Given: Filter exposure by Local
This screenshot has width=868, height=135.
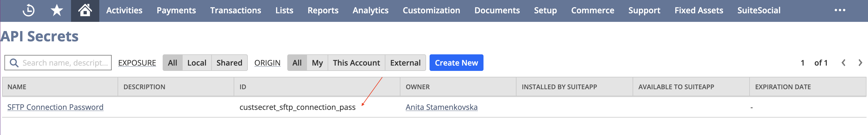Looking at the screenshot, I should [197, 63].
